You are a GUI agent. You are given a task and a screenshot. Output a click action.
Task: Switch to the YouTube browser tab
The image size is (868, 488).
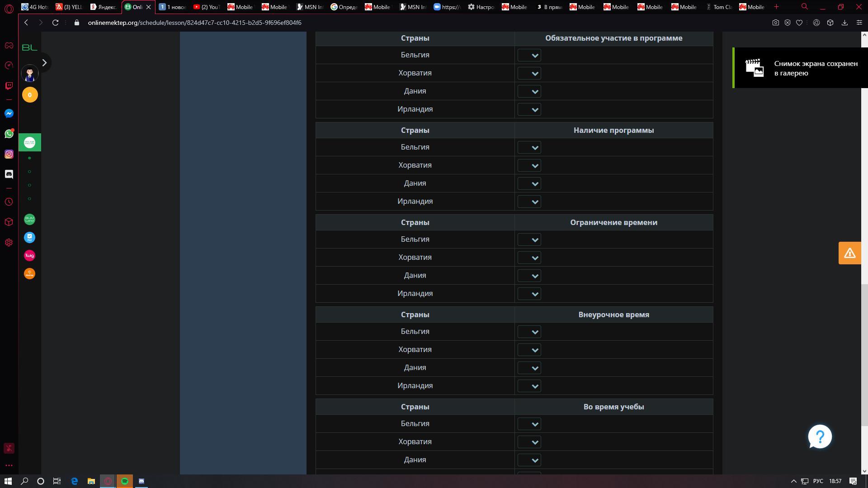[207, 7]
